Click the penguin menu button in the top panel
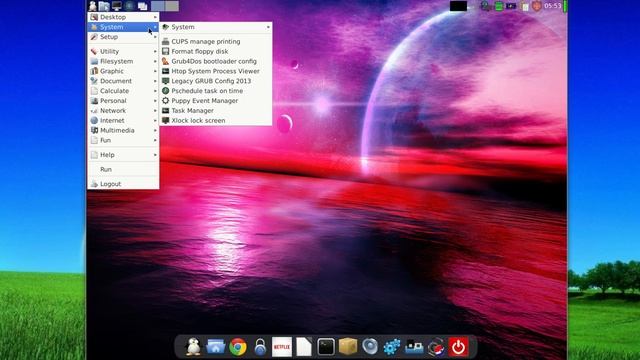 click(x=93, y=6)
